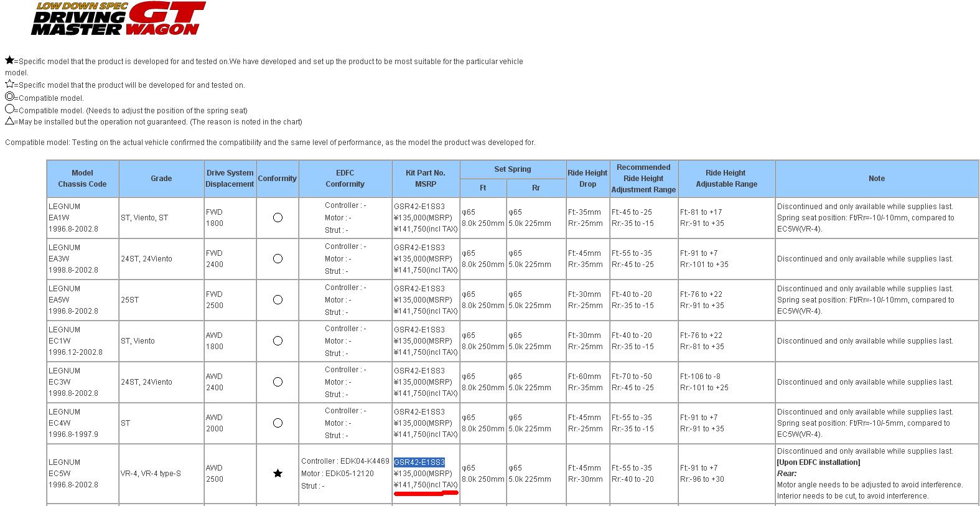Image resolution: width=980 pixels, height=506 pixels.
Task: Click the conformity circle in the EA5W row
Action: click(278, 300)
